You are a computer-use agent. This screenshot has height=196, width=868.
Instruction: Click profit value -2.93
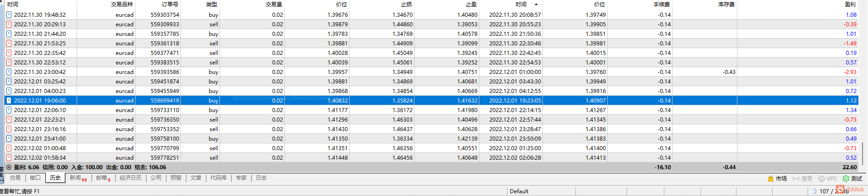tap(850, 72)
